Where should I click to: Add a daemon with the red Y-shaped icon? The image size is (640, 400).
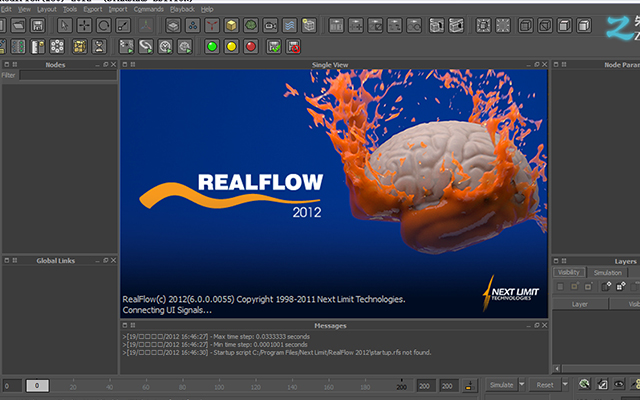click(x=212, y=25)
